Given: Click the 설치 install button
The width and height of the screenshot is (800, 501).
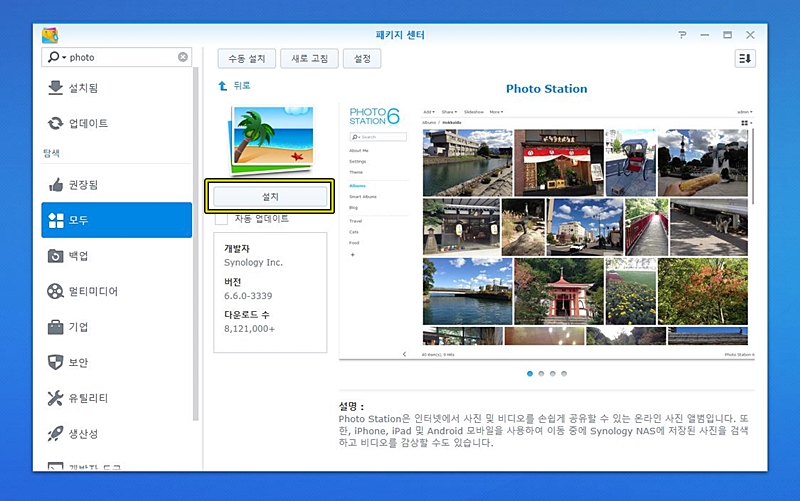Looking at the screenshot, I should tap(270, 196).
